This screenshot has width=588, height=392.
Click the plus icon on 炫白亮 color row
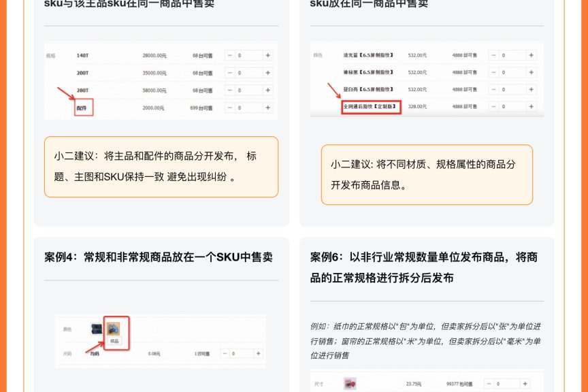532,89
